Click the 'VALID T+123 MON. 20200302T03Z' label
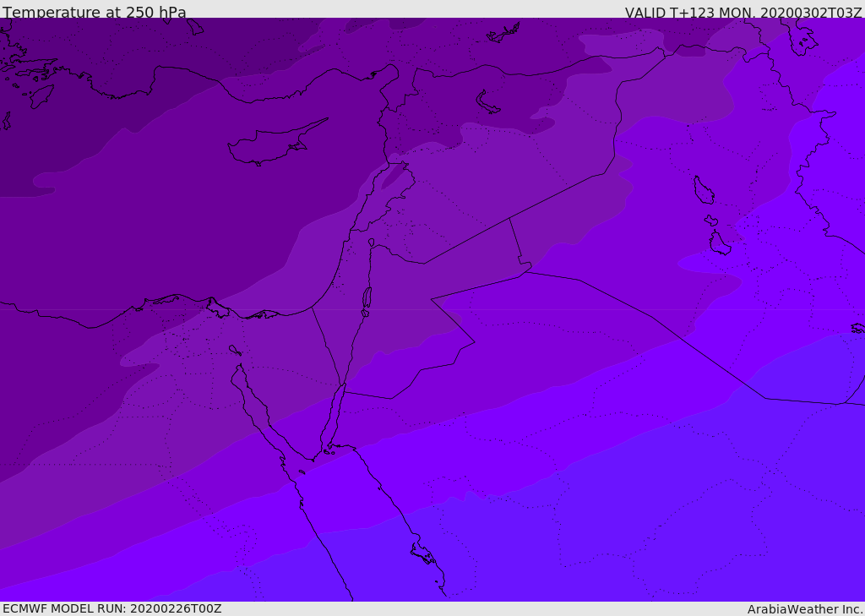 click(x=743, y=12)
